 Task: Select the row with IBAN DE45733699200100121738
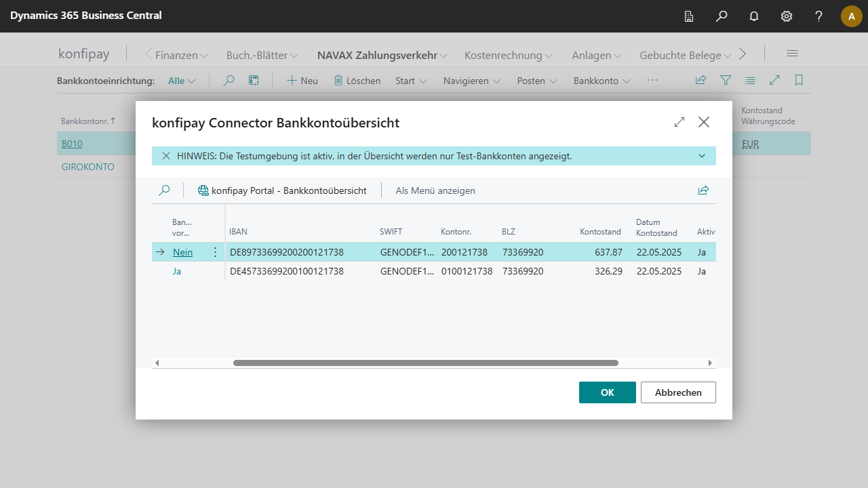pos(286,271)
